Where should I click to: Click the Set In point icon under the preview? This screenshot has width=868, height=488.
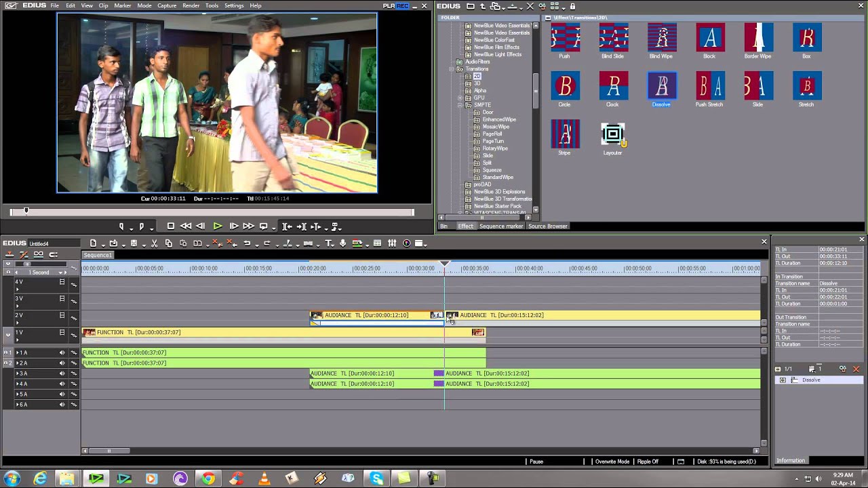(x=122, y=226)
